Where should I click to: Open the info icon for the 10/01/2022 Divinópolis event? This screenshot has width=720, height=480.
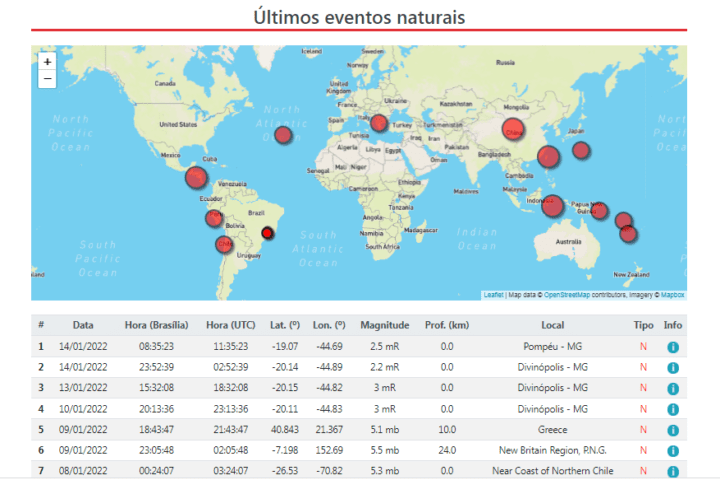click(x=673, y=409)
